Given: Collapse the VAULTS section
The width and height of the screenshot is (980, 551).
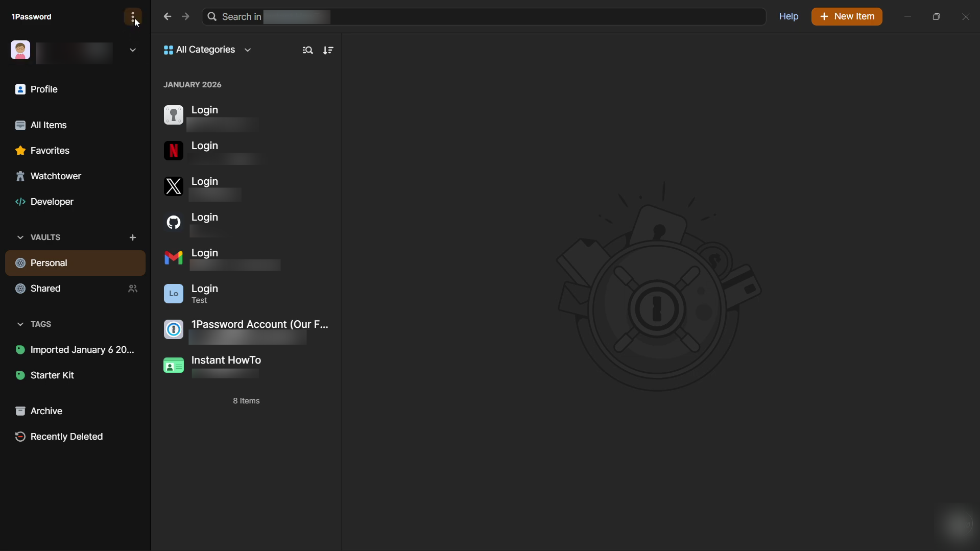Looking at the screenshot, I should coord(20,237).
